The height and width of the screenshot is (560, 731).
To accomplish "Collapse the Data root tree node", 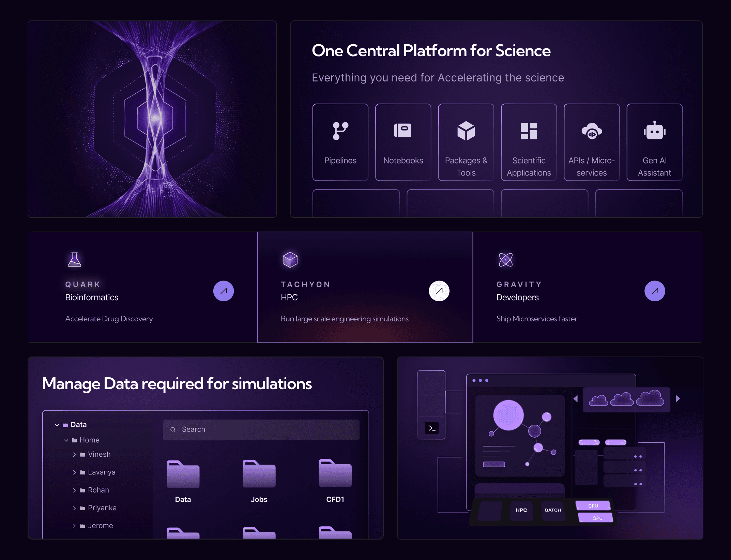I will point(57,425).
